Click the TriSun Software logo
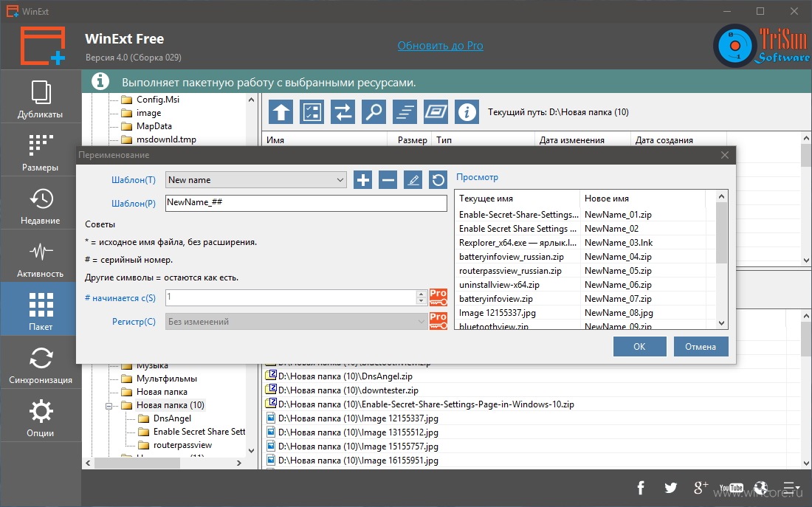Image resolution: width=812 pixels, height=507 pixels. click(762, 46)
